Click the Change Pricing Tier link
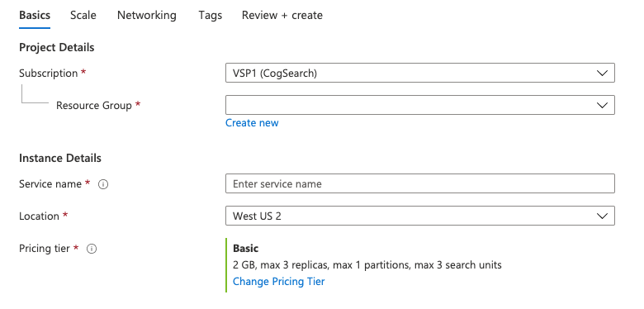 pyautogui.click(x=279, y=282)
